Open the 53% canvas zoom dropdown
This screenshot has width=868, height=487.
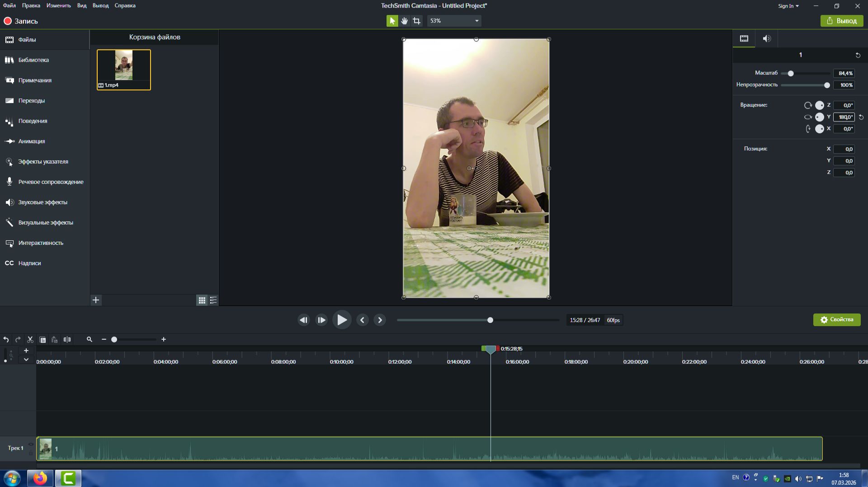point(454,21)
